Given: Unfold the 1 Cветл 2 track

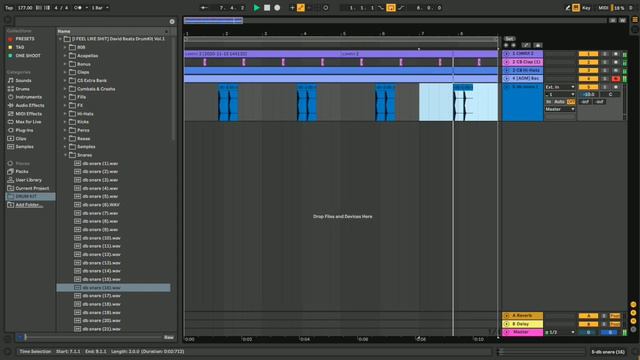Looking at the screenshot, I should click(507, 54).
